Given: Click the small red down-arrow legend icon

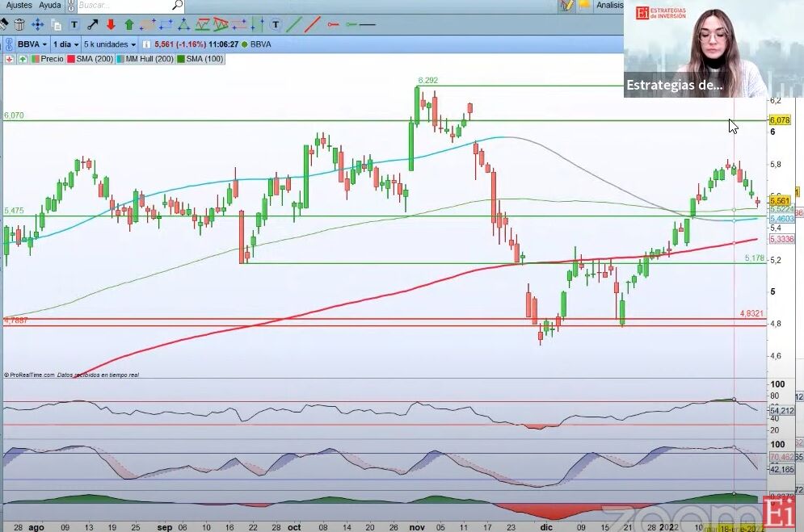Looking at the screenshot, I should (9, 60).
